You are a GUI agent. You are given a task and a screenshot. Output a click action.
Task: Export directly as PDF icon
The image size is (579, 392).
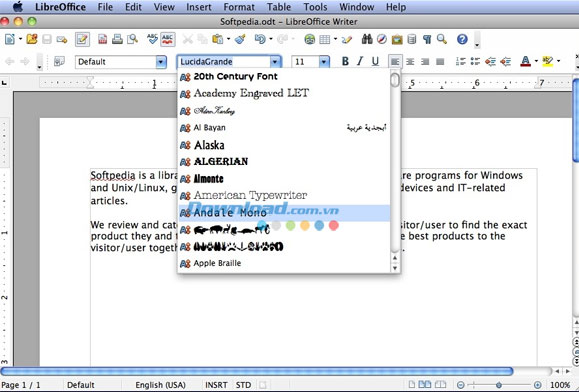pos(102,39)
